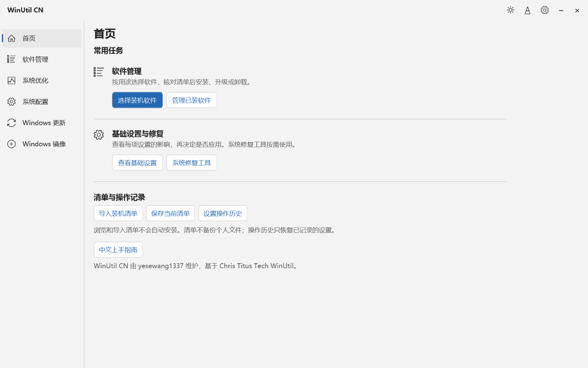Viewport: 588px width, 368px height.
Task: Open the settings gear in title bar
Action: click(x=545, y=10)
